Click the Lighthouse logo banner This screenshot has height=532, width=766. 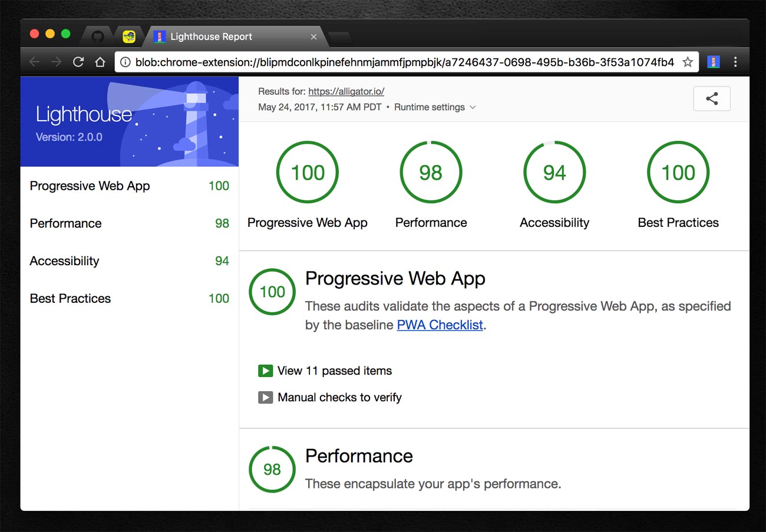pyautogui.click(x=130, y=121)
